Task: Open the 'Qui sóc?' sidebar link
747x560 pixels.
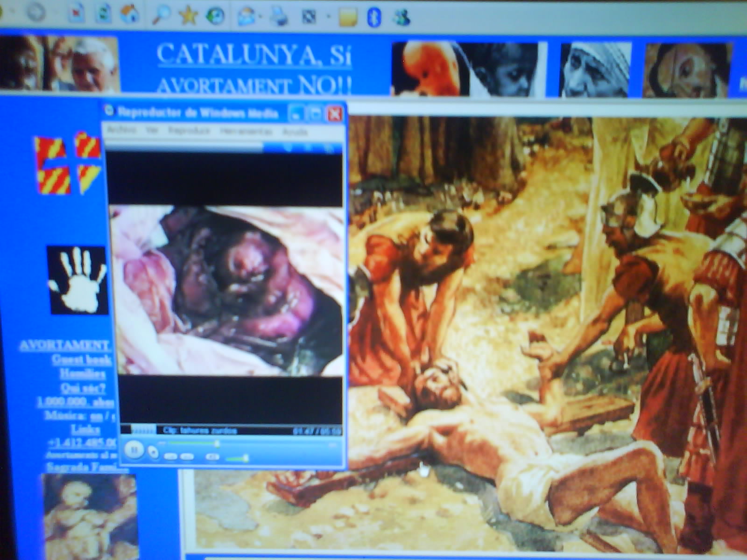Action: (x=83, y=387)
